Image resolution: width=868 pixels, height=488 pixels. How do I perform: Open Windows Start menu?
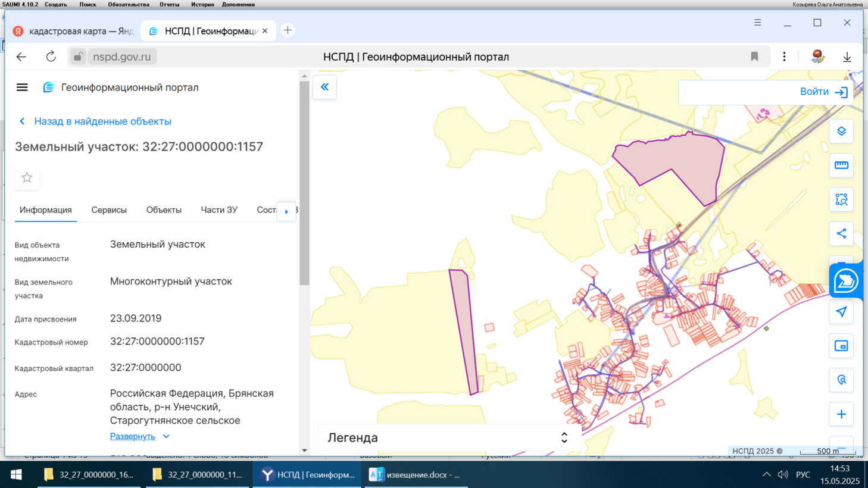pos(16,475)
